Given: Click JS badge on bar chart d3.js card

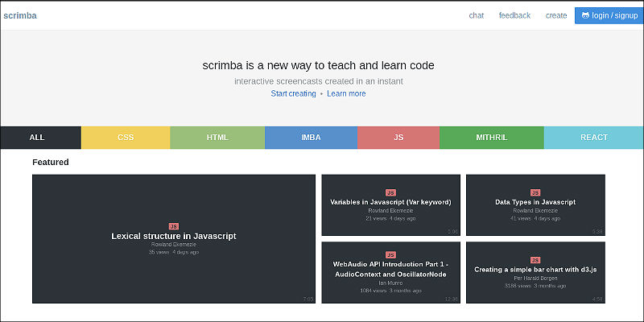Looking at the screenshot, I should click(x=535, y=260).
